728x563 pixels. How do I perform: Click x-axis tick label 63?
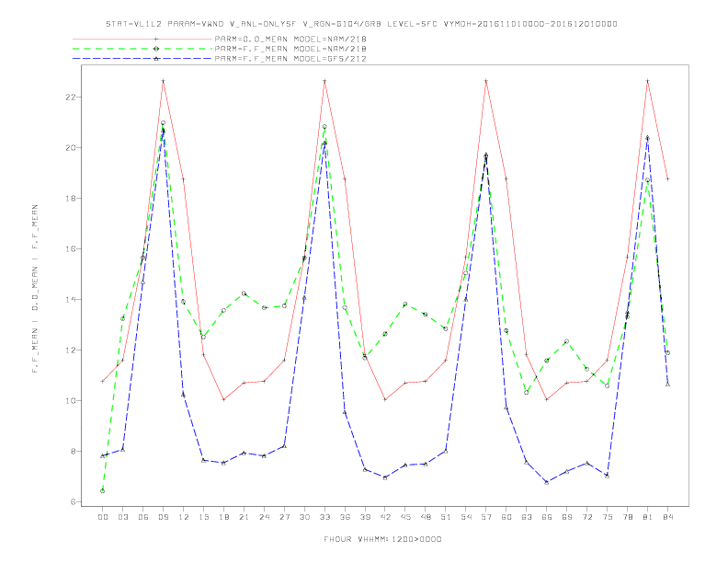click(527, 517)
